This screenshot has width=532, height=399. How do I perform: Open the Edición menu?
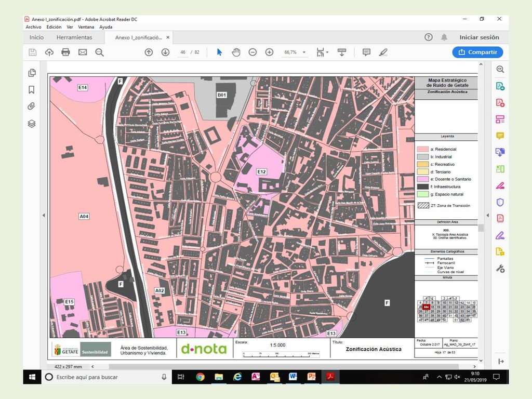coord(54,27)
